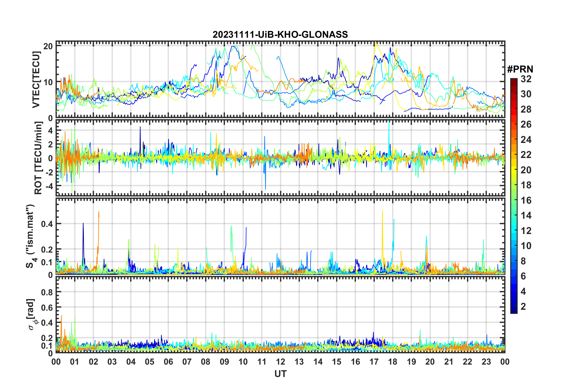Click the "0.8" tick on the σφ axis
Screen dimensions: 561x392
tap(47, 292)
